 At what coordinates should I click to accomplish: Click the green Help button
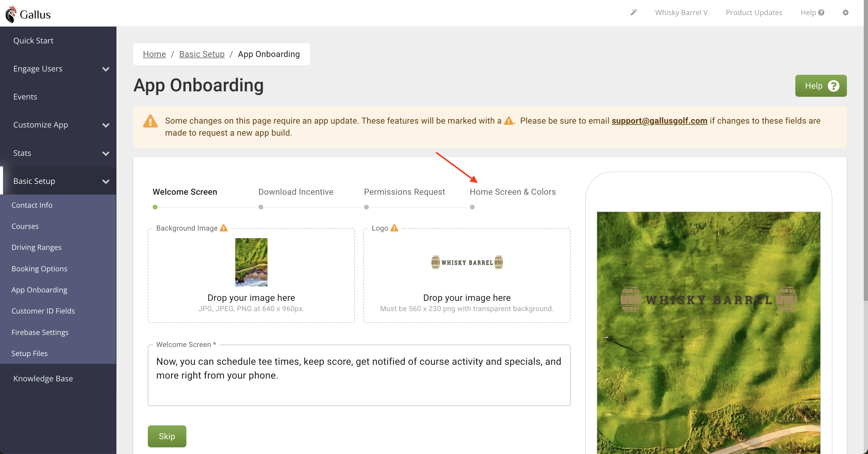pos(821,86)
